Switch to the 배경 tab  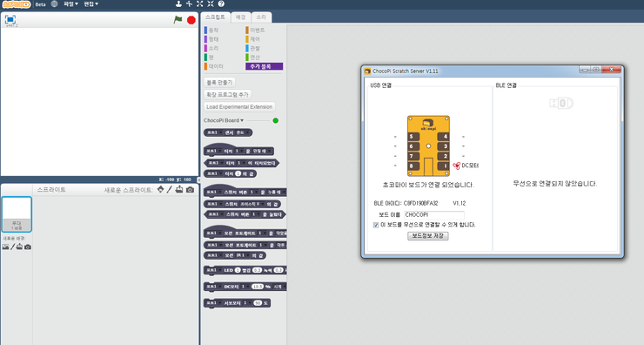[x=241, y=17]
